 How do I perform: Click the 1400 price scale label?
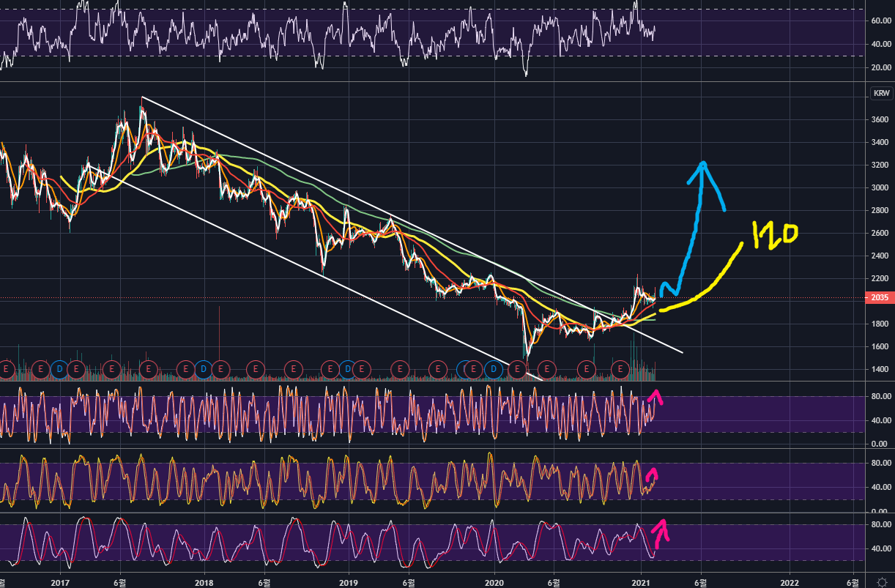click(880, 369)
